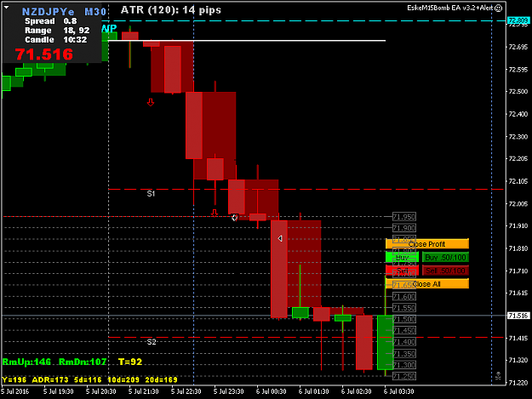Click the current price 71.516 axis tag
Screen dimensions: 532x399
[x=518, y=316]
